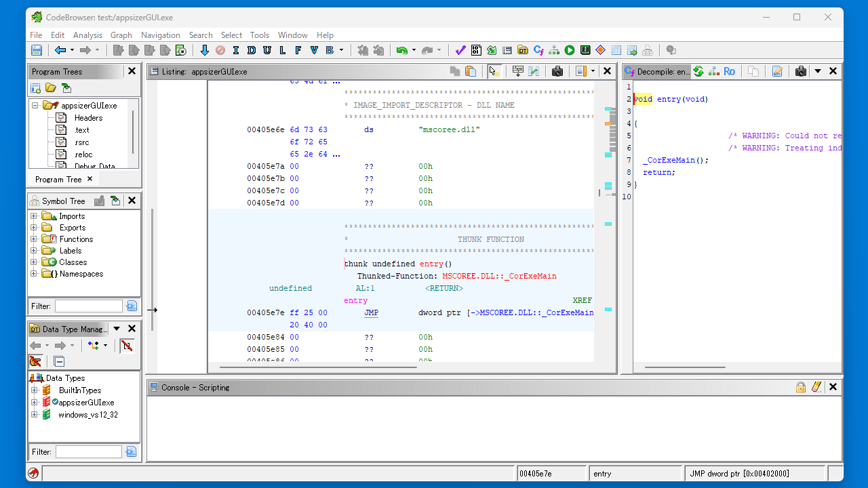Screen dimensions: 868x488
Task: Expand BuiltInTypes in Data Type Manager
Action: 35,390
